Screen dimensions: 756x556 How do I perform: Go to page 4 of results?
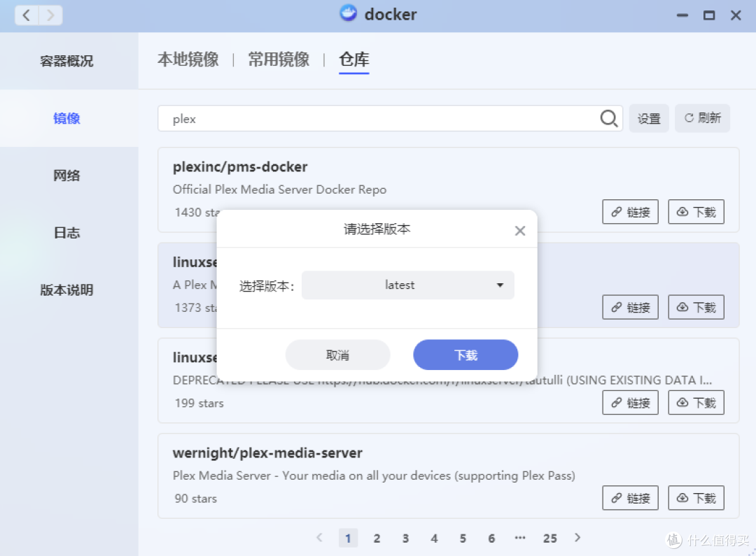434,539
